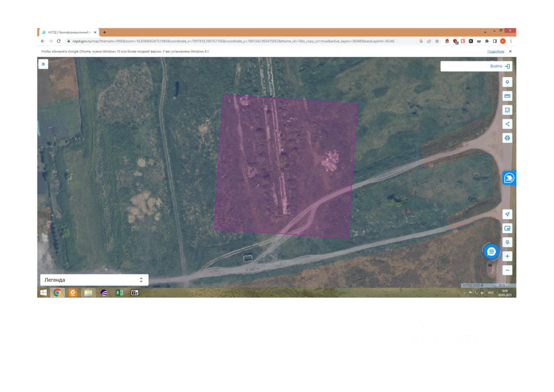Select the purple highlighted land parcel
This screenshot has width=554, height=392.
(x=286, y=167)
